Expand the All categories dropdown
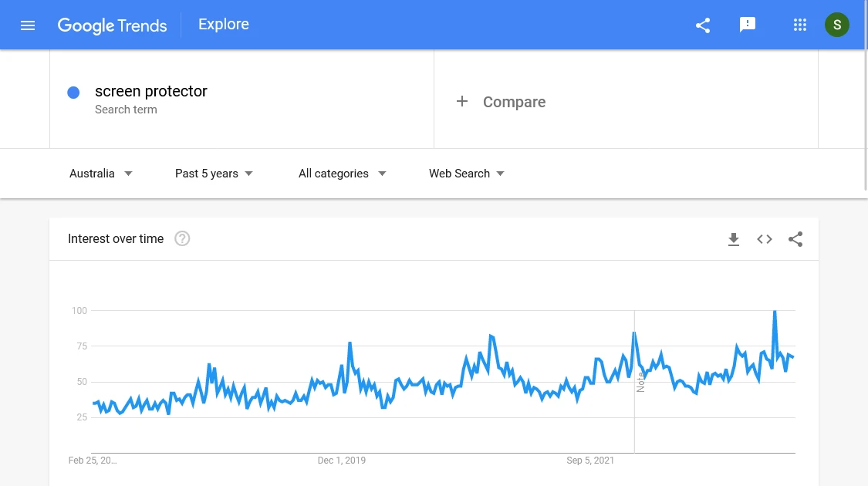This screenshot has height=486, width=868. coord(342,174)
